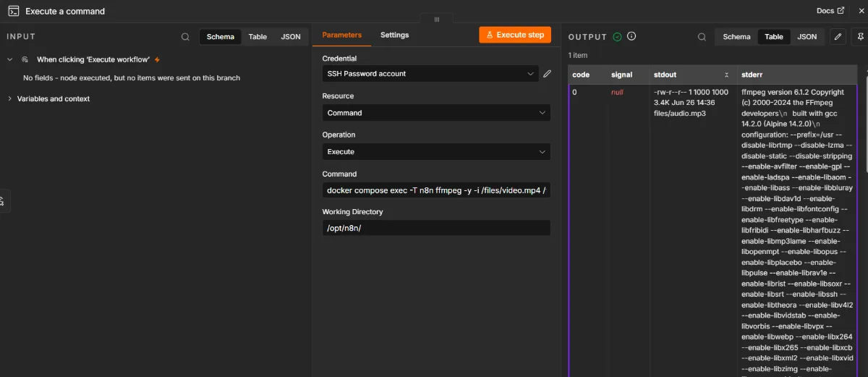868x377 pixels.
Task: Switch input view to Schema
Action: pos(220,37)
